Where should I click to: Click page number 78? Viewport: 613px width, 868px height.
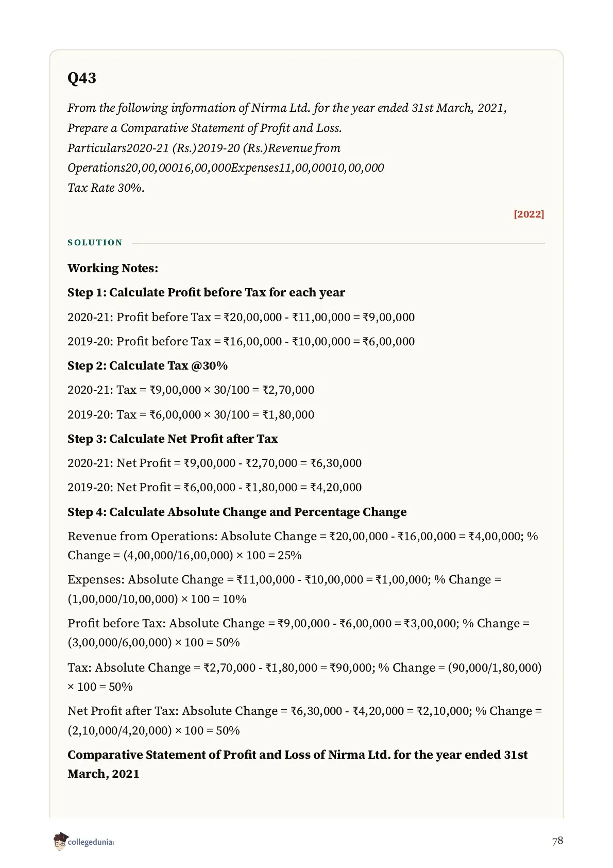click(x=557, y=841)
